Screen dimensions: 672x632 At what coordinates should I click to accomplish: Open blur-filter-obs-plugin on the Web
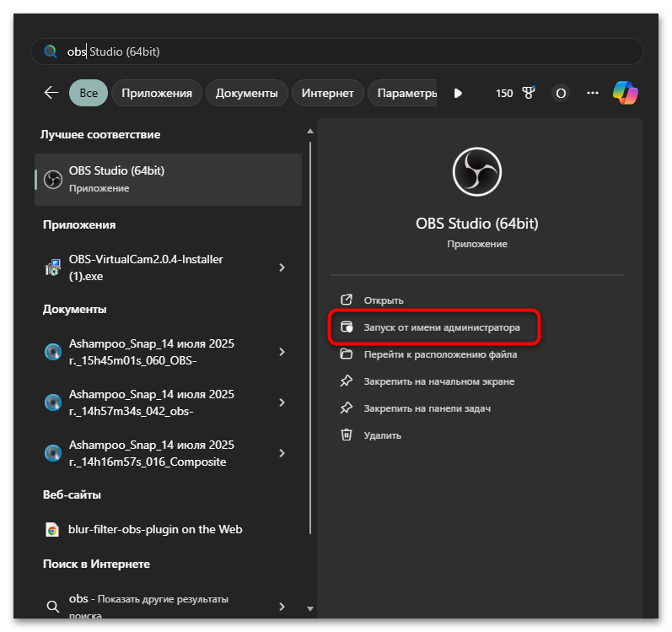point(168,530)
